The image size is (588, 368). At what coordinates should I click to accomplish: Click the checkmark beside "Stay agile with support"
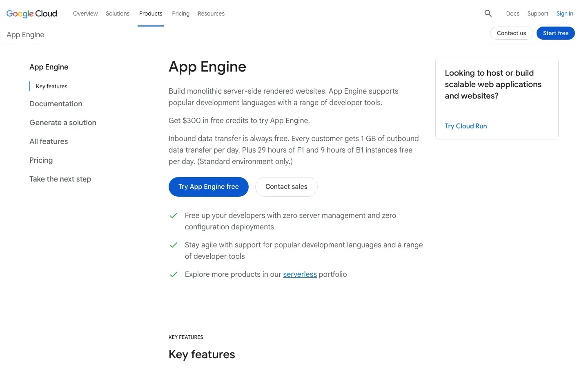[174, 245]
